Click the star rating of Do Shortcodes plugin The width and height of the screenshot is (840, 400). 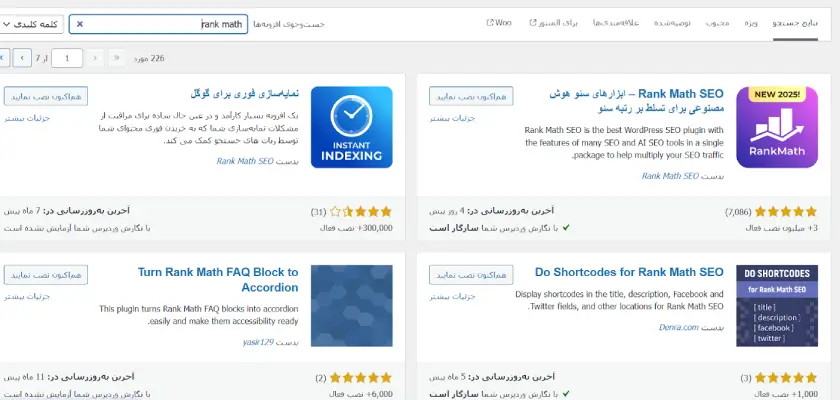[786, 378]
